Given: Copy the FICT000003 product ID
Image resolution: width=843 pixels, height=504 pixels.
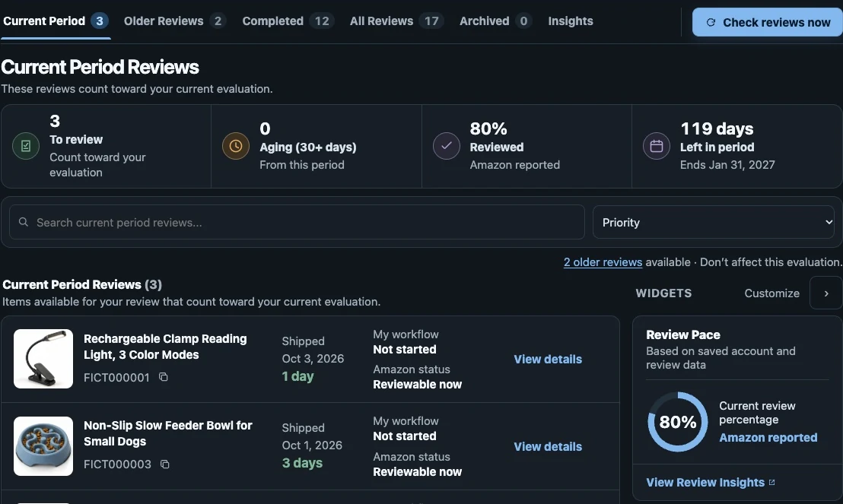Looking at the screenshot, I should coord(165,464).
